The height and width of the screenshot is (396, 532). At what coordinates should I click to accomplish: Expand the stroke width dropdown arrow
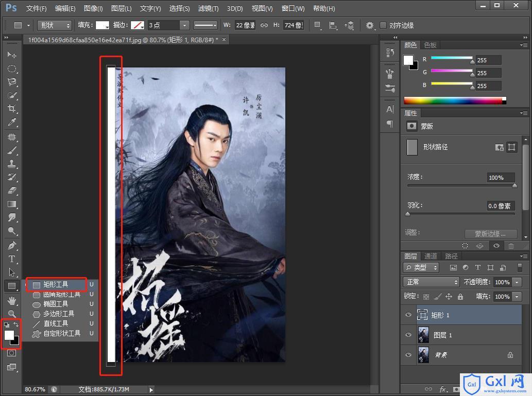coord(184,25)
